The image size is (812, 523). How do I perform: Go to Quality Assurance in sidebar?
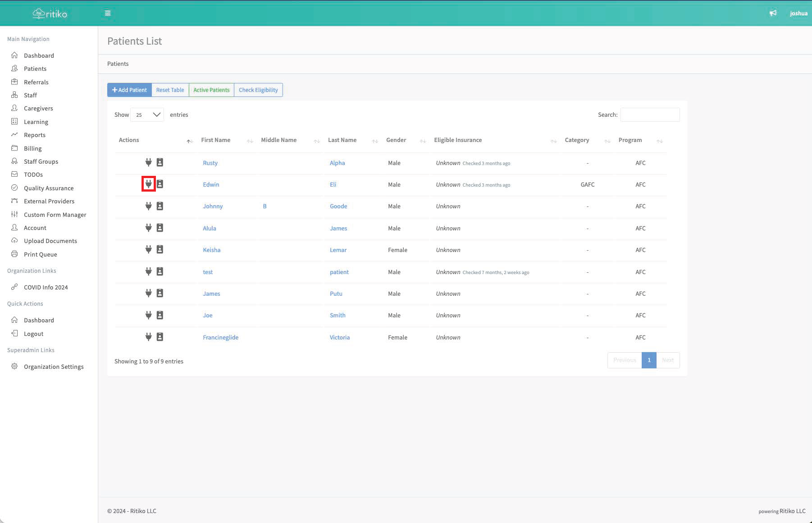(x=49, y=188)
